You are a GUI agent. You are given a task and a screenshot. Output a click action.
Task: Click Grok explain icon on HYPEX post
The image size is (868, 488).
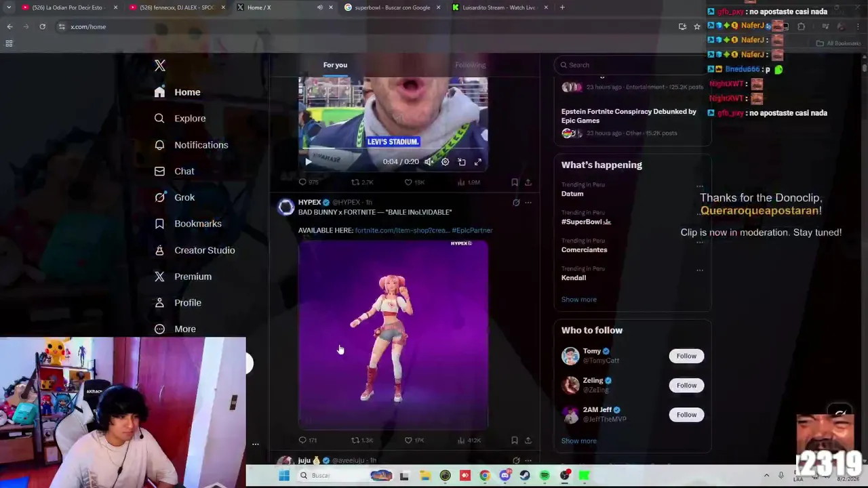point(516,202)
